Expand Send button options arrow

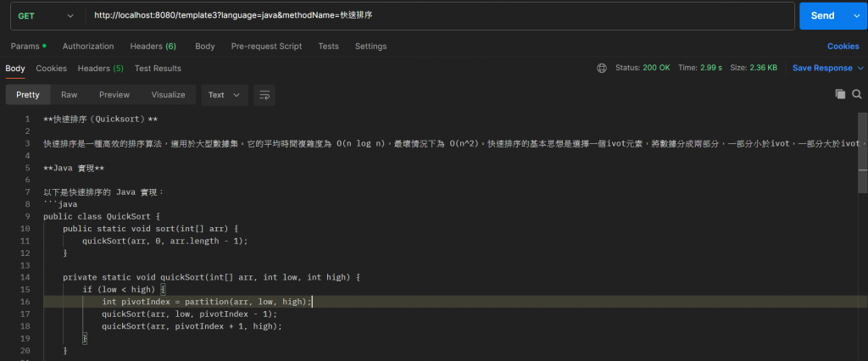(857, 16)
